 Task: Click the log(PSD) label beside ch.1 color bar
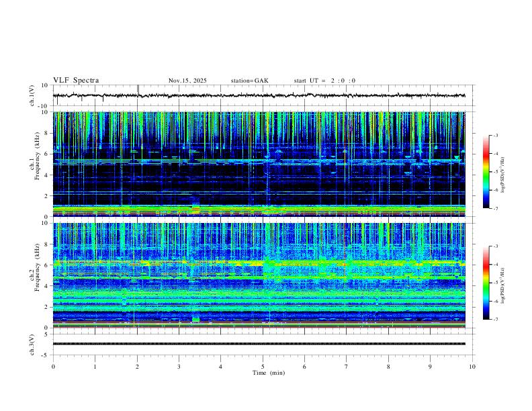(503, 175)
